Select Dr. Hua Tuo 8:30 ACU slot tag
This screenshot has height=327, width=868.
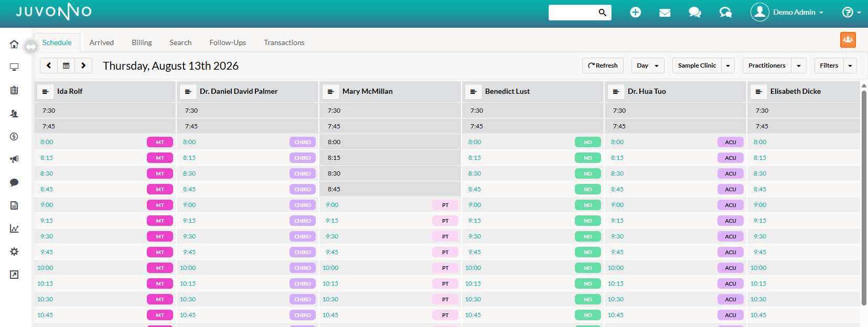point(731,173)
